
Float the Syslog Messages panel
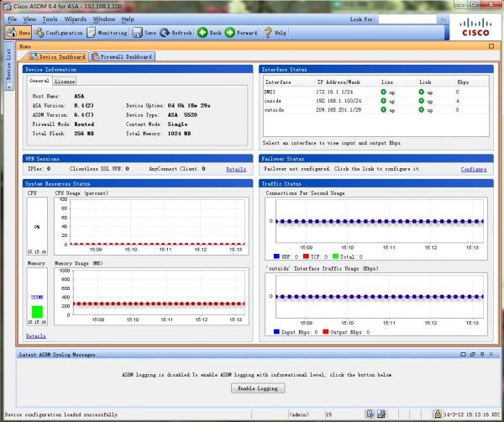[472, 354]
